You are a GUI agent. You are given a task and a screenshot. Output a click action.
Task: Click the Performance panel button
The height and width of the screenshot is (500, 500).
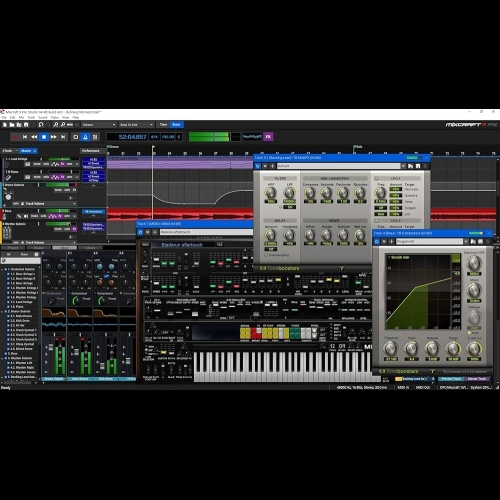(x=91, y=151)
